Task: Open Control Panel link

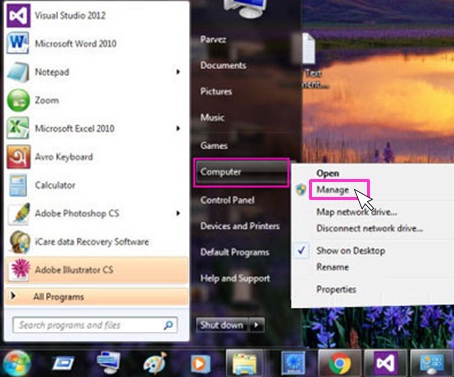Action: 227,200
